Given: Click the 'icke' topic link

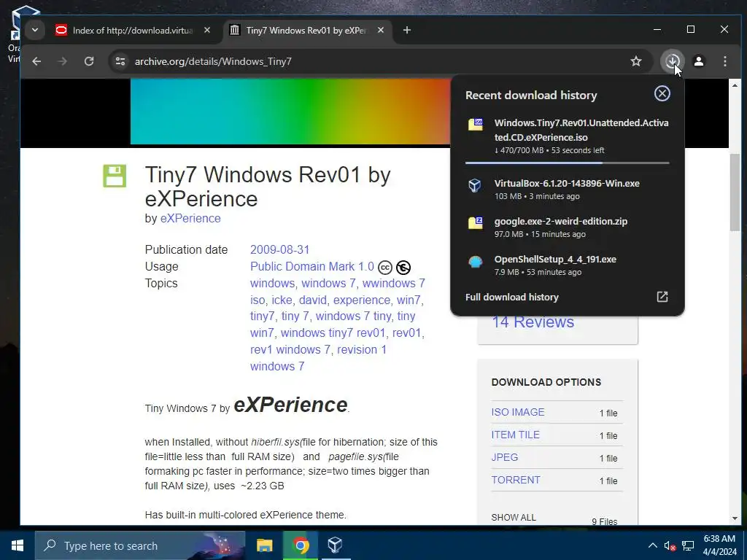Looking at the screenshot, I should pos(282,300).
